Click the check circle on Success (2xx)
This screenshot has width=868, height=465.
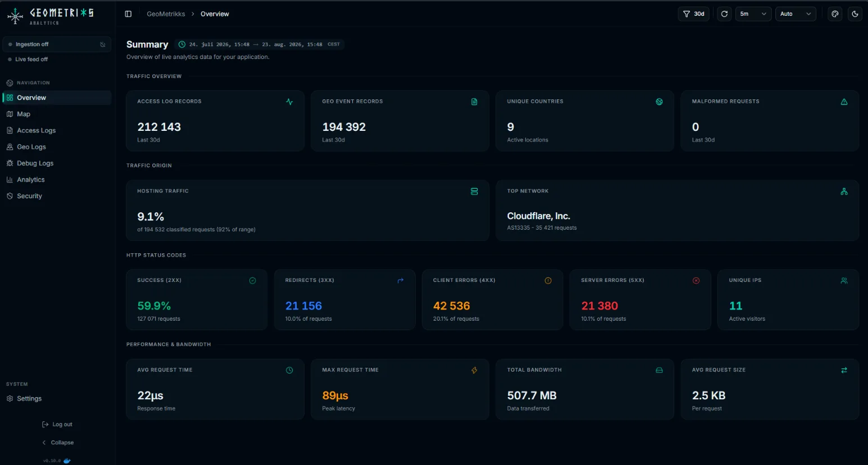click(x=253, y=281)
